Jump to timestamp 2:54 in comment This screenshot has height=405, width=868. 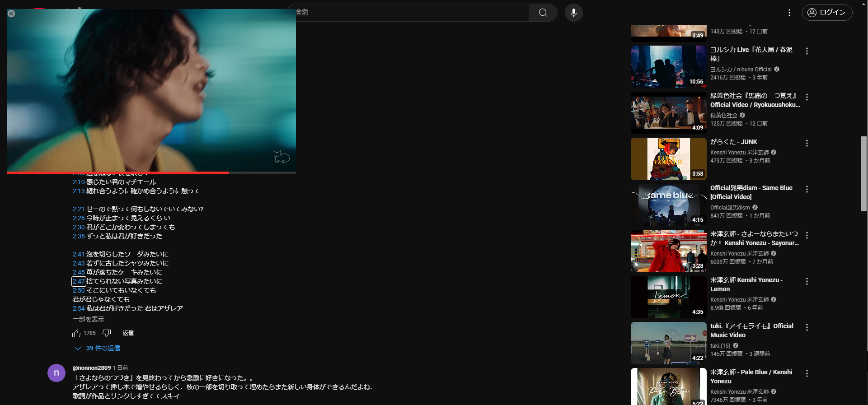(79, 308)
